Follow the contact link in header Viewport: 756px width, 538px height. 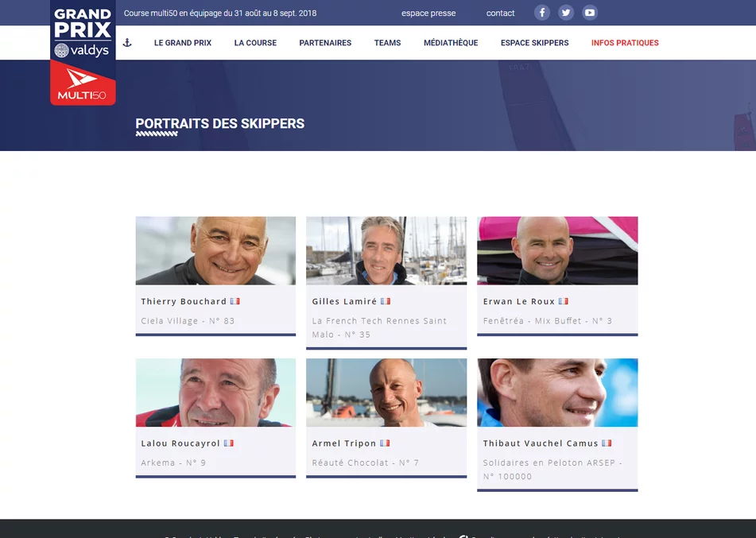pyautogui.click(x=501, y=13)
